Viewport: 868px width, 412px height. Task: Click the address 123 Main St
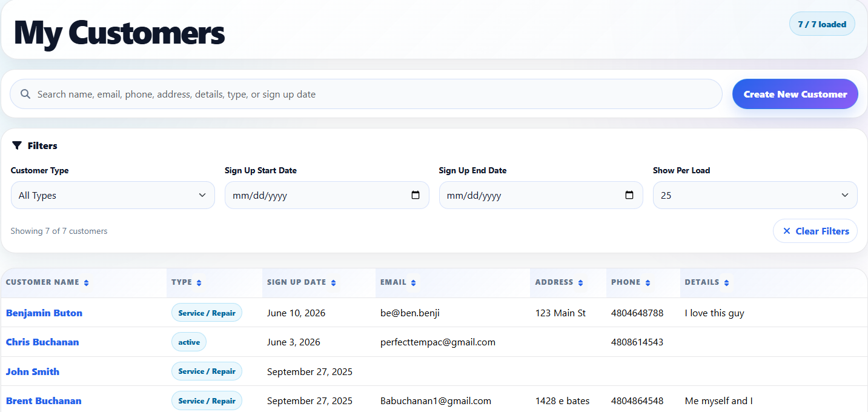coord(560,313)
